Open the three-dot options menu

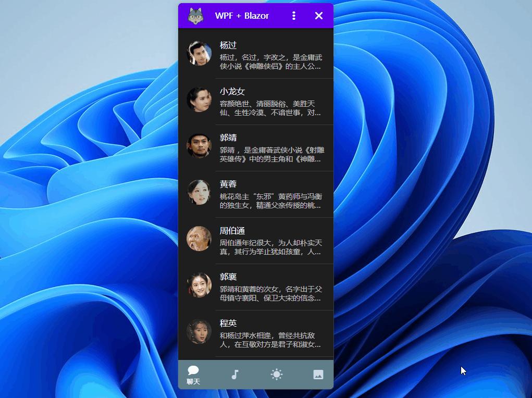(294, 16)
